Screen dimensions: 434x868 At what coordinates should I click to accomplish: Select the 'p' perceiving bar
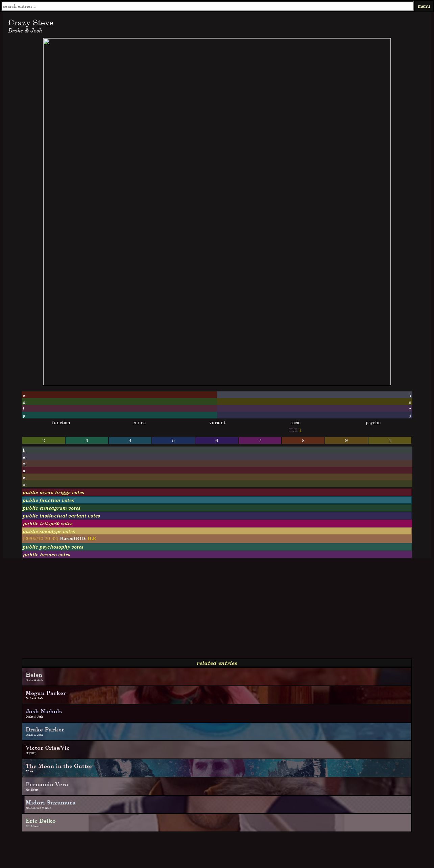pos(119,415)
